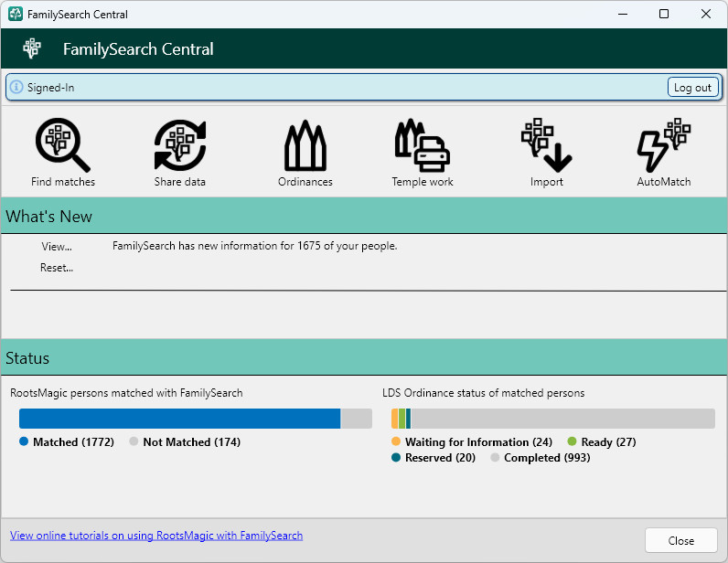Click the blue Matched progress bar segment
The height and width of the screenshot is (563, 728).
click(179, 419)
